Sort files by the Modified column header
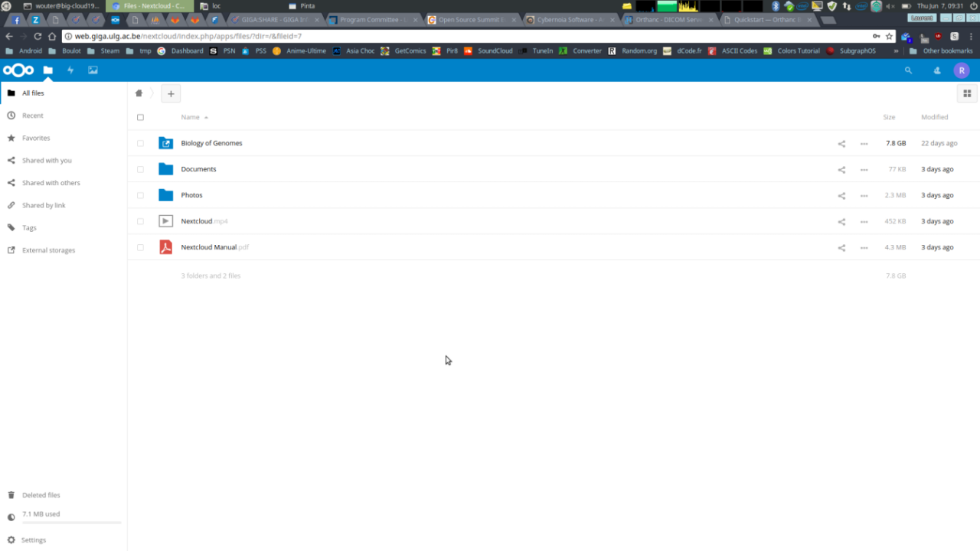980x551 pixels. coord(934,117)
